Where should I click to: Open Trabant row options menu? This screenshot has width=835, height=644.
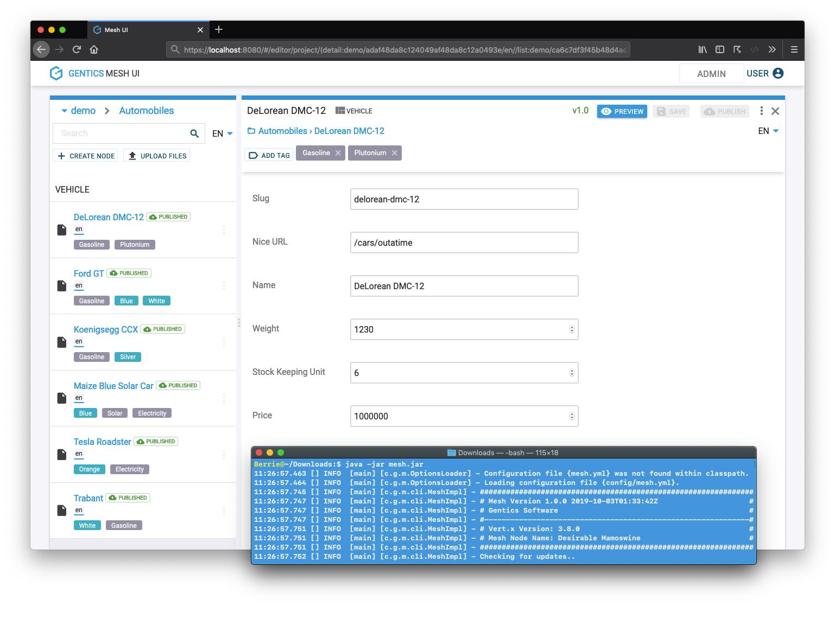point(224,511)
